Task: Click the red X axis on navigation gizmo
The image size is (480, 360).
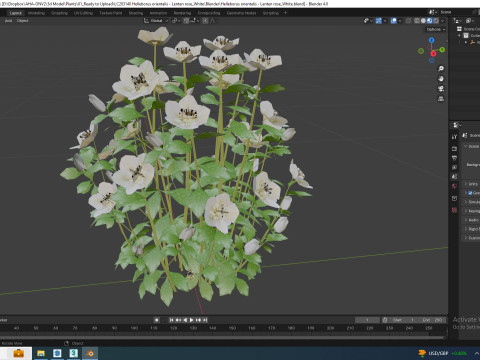Action: tap(433, 53)
